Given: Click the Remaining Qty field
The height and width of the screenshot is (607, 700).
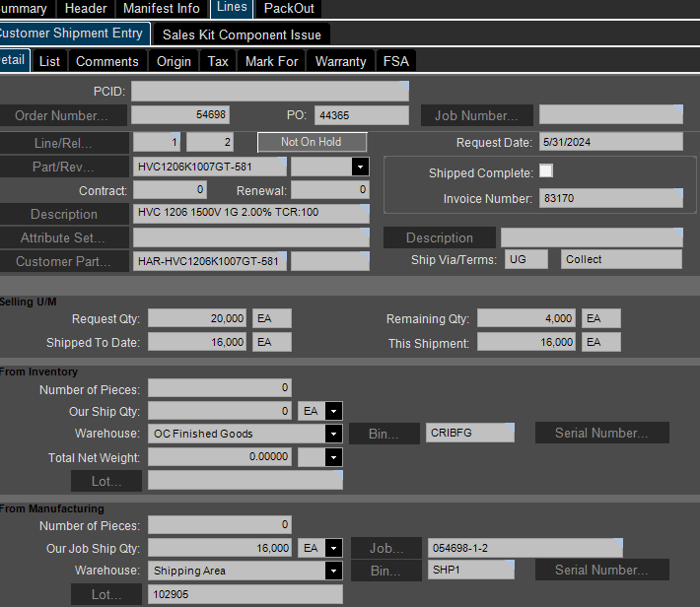Looking at the screenshot, I should point(526,318).
